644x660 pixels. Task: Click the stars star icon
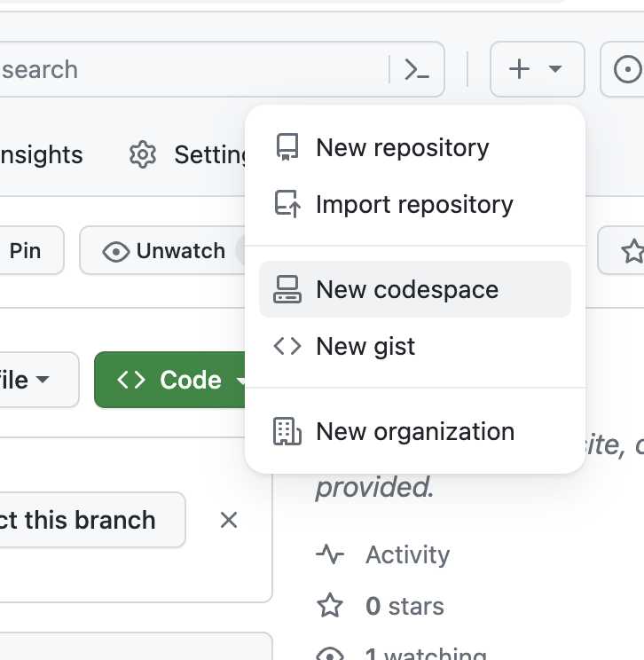330,607
